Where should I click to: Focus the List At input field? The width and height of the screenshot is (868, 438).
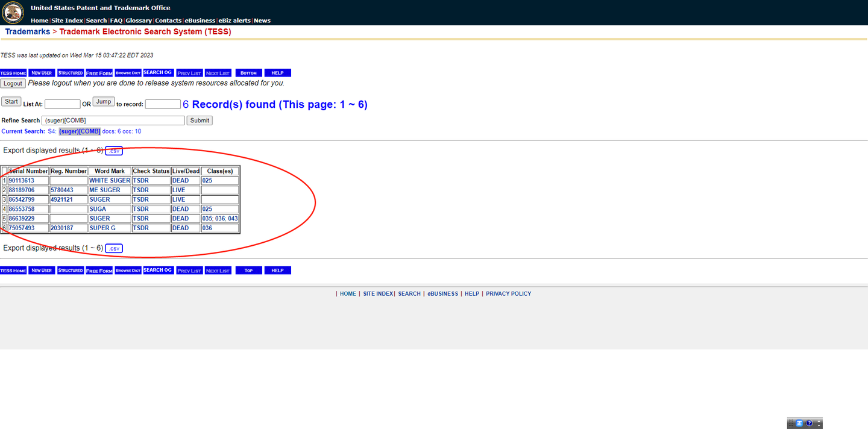pos(62,104)
